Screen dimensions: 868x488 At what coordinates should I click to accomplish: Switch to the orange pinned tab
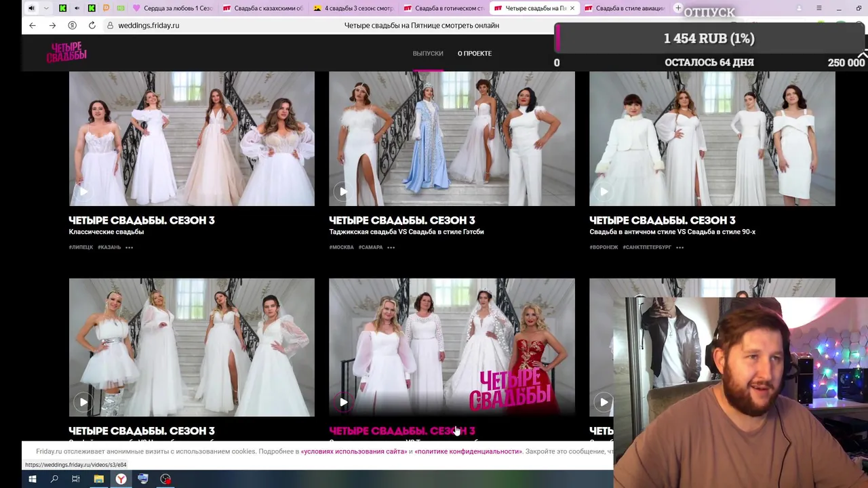[106, 8]
